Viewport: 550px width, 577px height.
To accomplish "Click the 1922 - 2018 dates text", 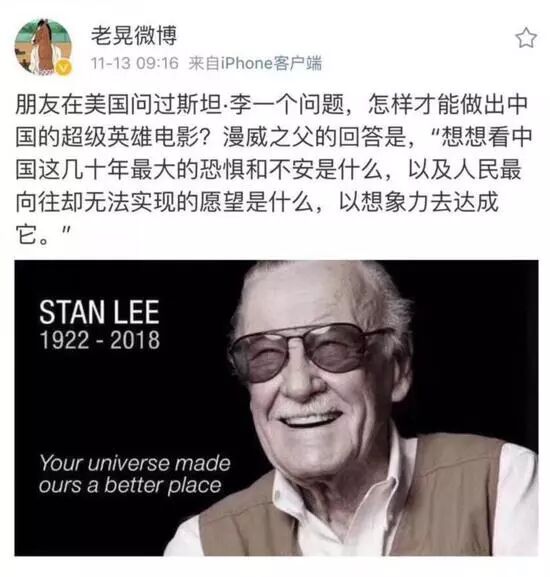I will [99, 340].
